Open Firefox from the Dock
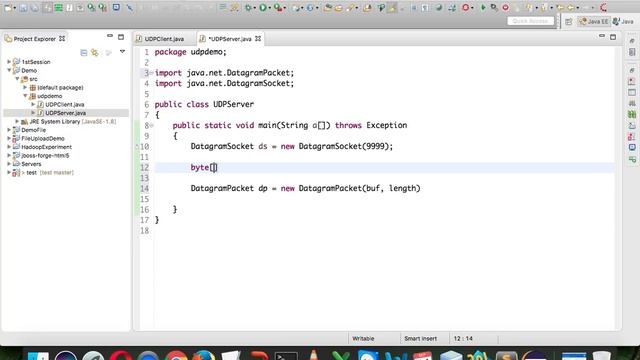This screenshot has width=640, height=360. coord(204,356)
